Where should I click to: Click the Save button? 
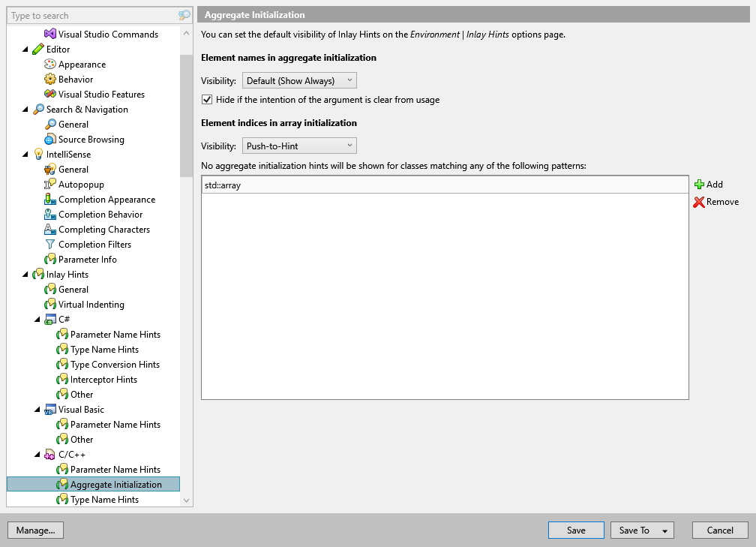(576, 530)
